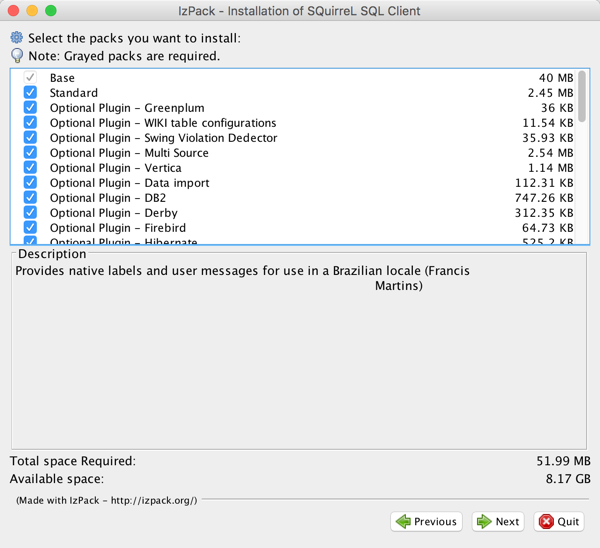Select the Base pack row label

[x=62, y=78]
